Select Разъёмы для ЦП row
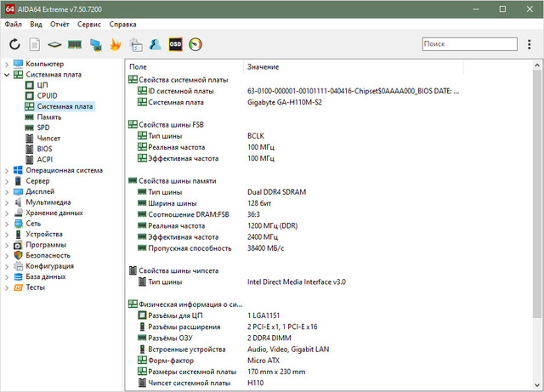544x392 pixels. 208,315
